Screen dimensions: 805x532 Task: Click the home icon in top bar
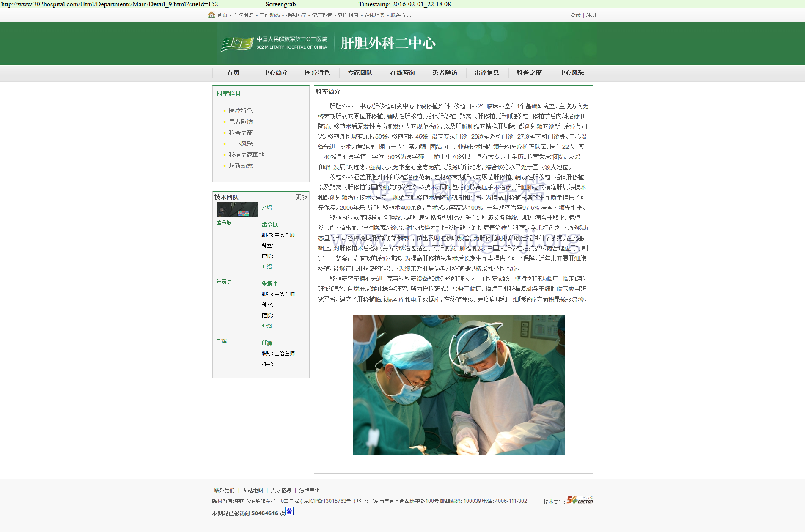(x=212, y=15)
